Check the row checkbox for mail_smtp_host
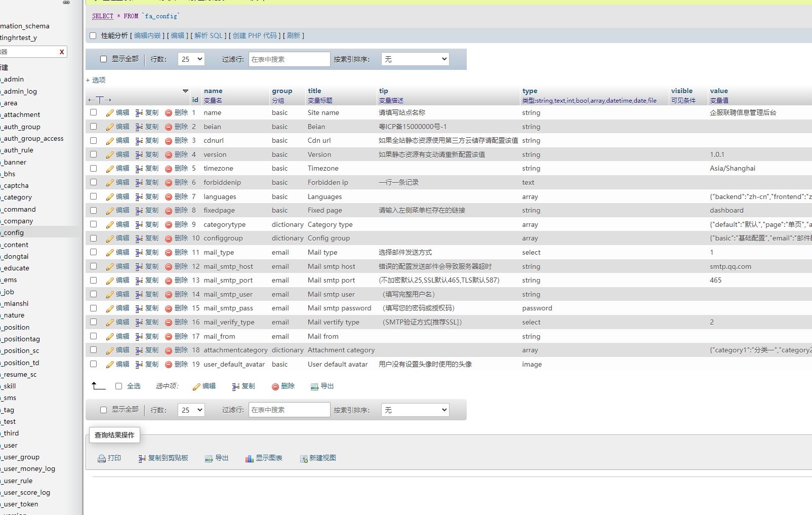Viewport: 812px width, 515px height. pyautogui.click(x=93, y=266)
